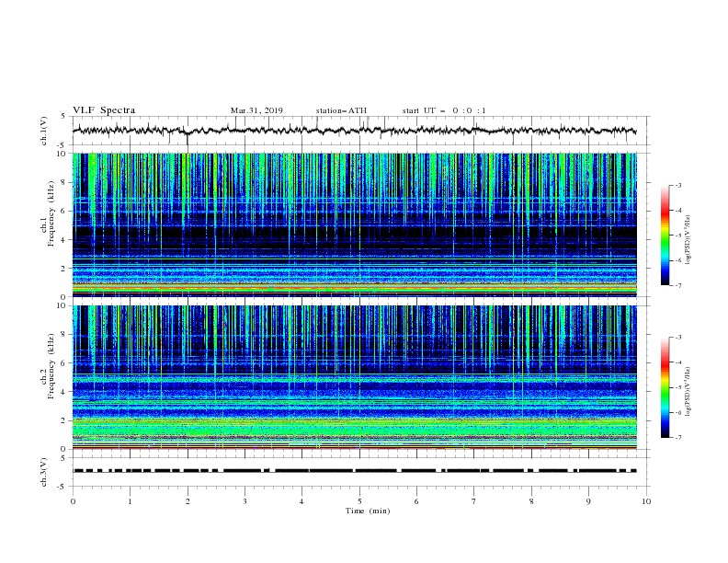Click the "start UT = 0:0:1" header text
728x563 pixels.
[x=444, y=110]
